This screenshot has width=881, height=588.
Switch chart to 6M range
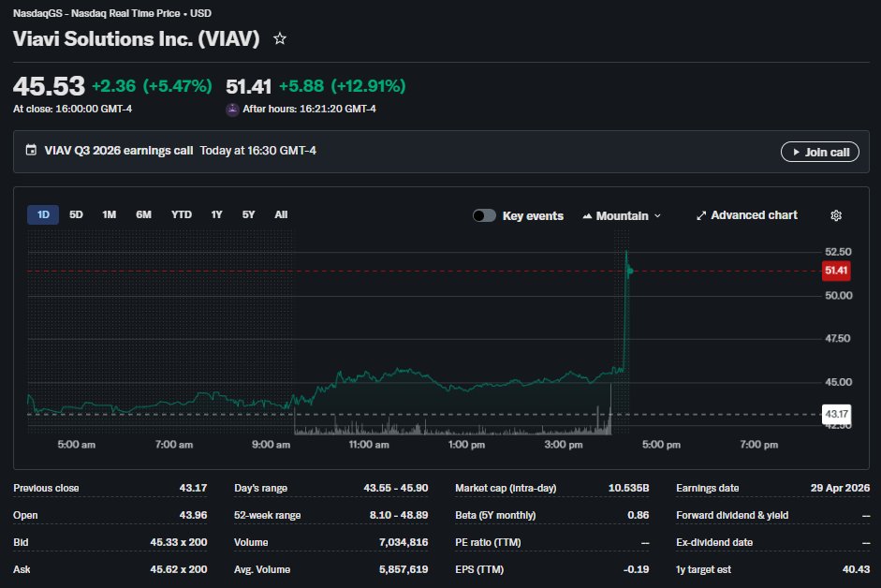pos(143,214)
